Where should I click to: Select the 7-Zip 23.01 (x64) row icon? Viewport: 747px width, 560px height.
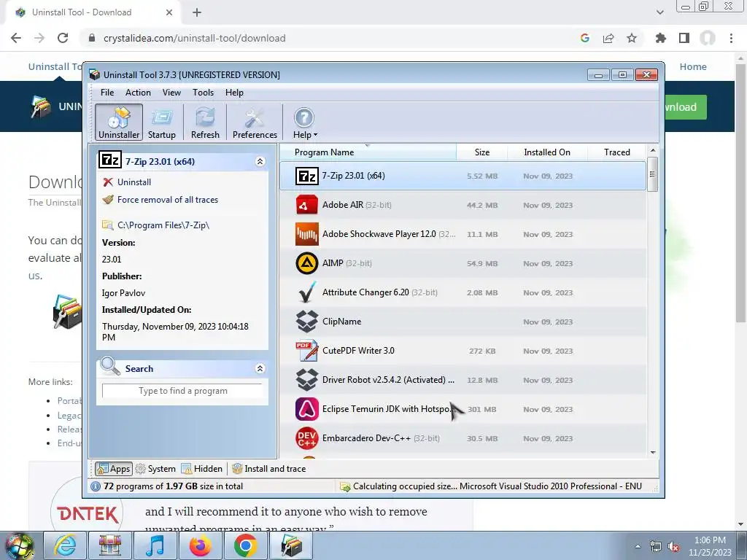307,176
